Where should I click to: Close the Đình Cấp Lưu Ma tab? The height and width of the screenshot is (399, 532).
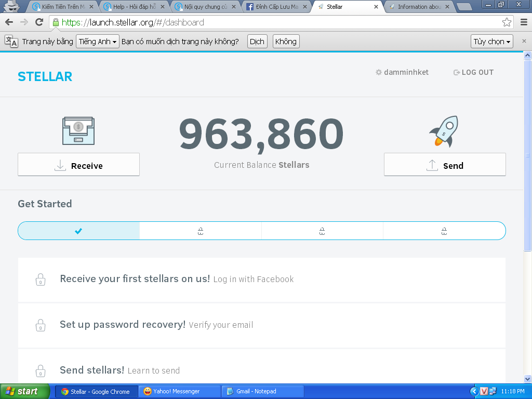pyautogui.click(x=305, y=7)
